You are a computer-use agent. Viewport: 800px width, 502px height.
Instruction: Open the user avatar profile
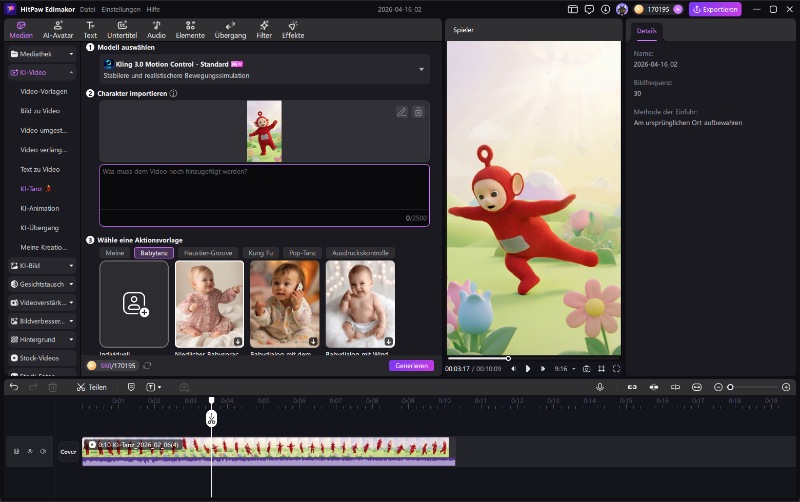[621, 9]
